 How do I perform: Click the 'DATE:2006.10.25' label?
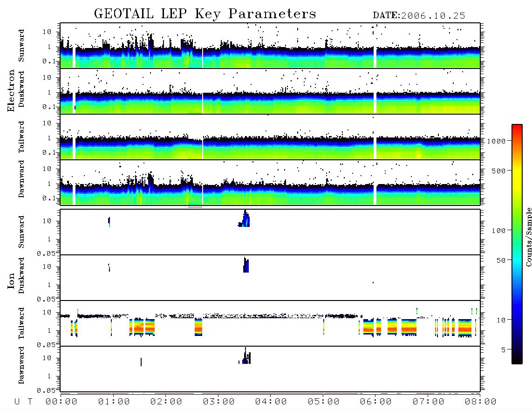coord(419,16)
